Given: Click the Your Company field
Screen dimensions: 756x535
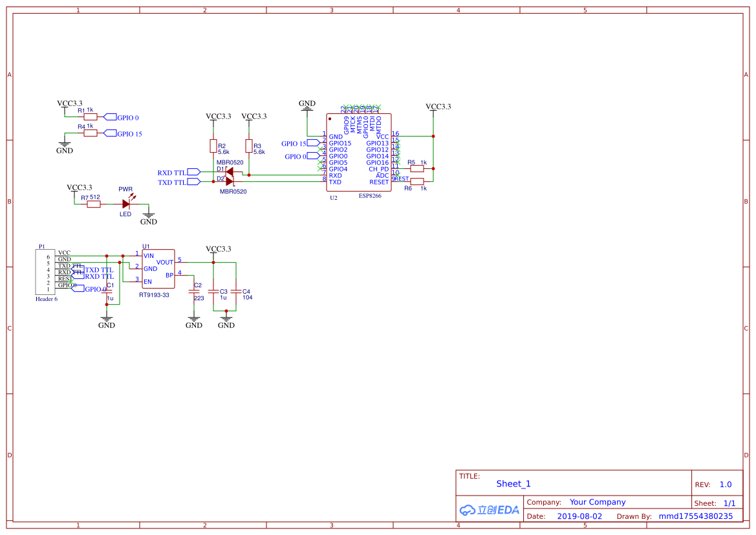Looking at the screenshot, I should [x=598, y=502].
